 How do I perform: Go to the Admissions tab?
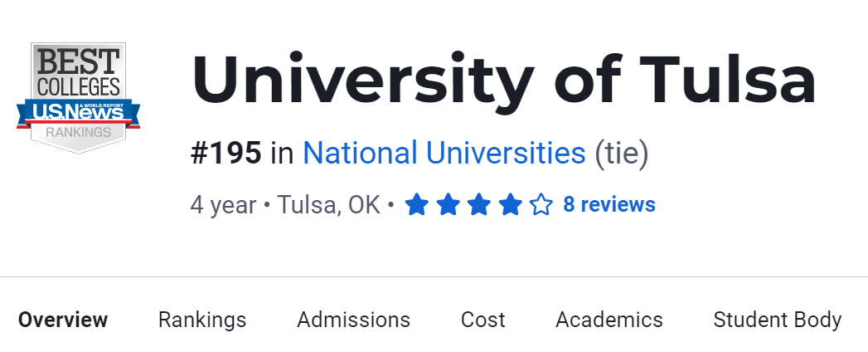[353, 320]
